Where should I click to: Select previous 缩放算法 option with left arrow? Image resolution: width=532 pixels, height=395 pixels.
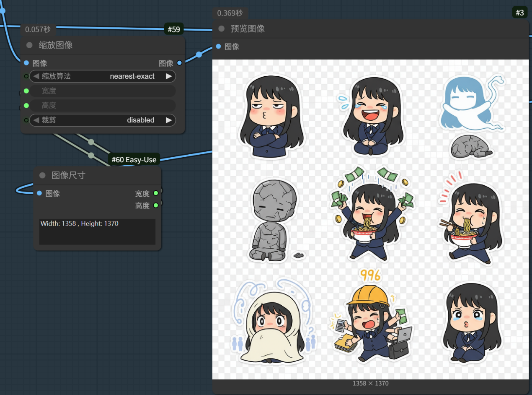click(x=36, y=76)
